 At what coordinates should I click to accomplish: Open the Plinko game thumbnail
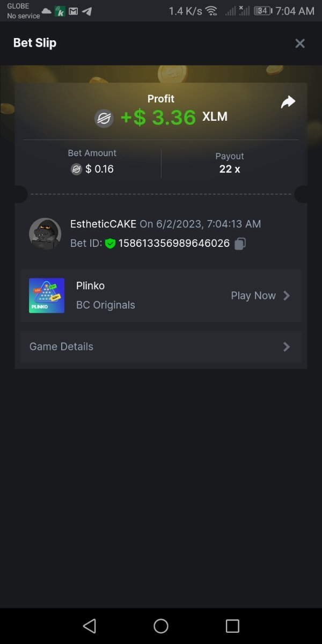47,296
